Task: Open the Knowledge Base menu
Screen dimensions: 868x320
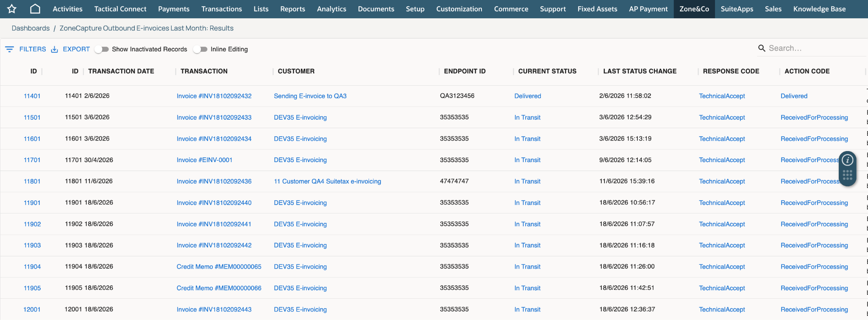Action: click(x=819, y=9)
